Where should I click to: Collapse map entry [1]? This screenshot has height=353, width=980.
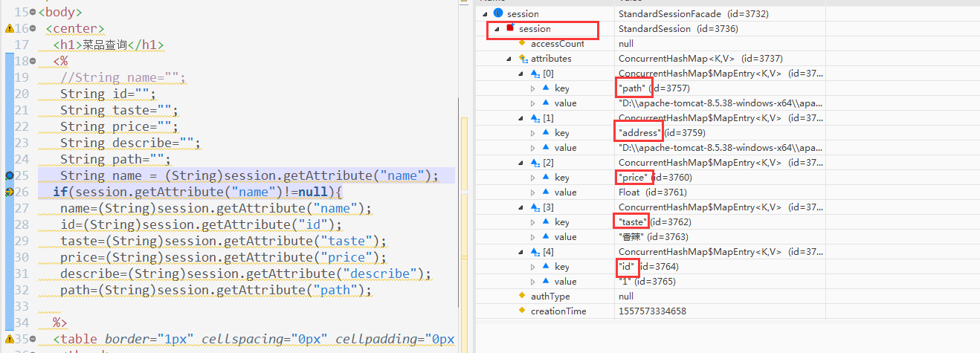pos(522,117)
